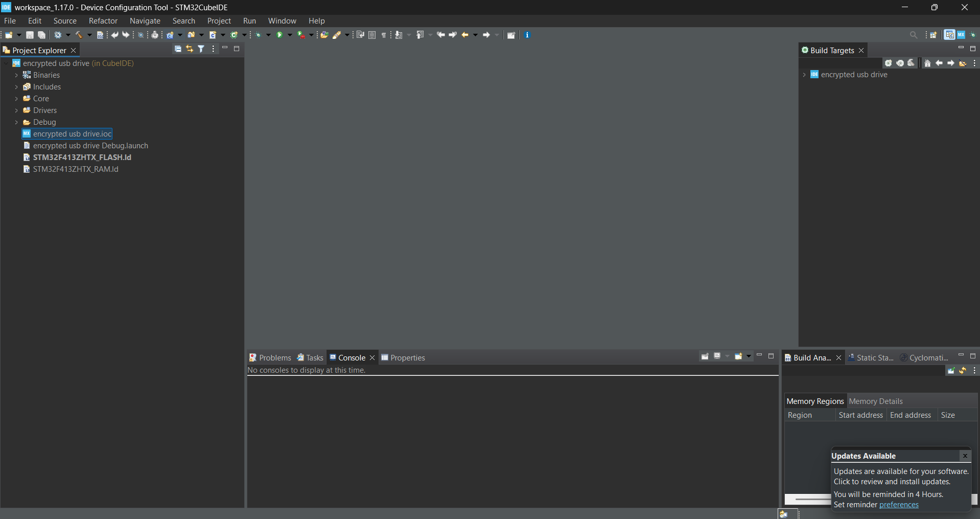Expand the Drivers folder
The width and height of the screenshot is (980, 519).
coord(17,110)
